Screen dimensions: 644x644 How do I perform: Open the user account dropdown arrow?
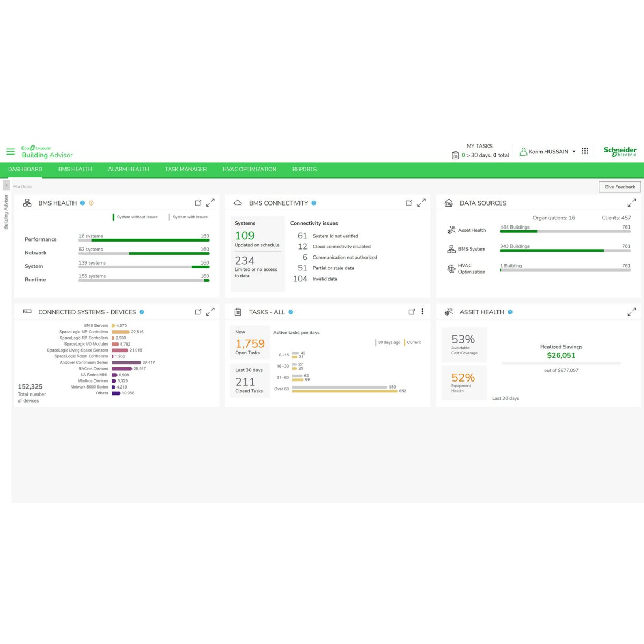(x=574, y=152)
